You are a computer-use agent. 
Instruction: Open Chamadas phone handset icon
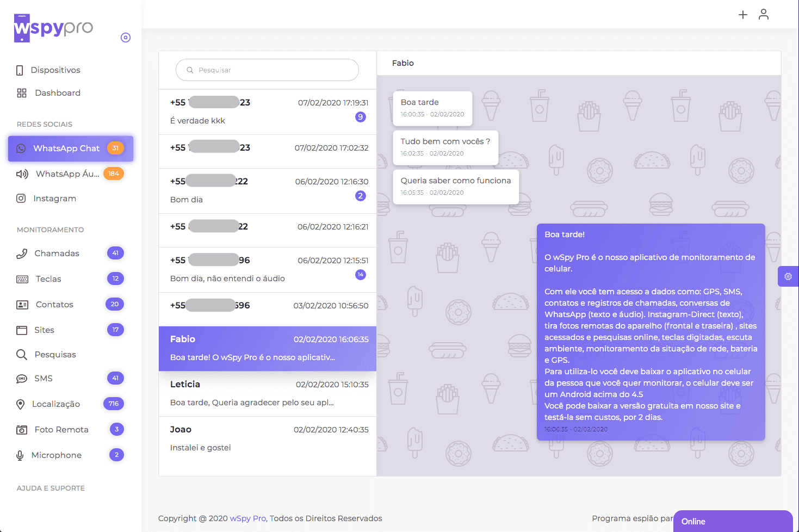[22, 253]
